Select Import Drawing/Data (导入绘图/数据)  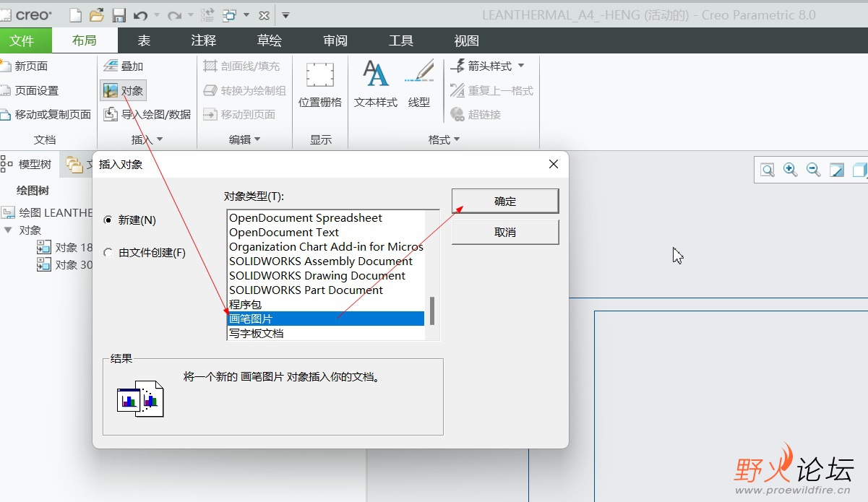tap(147, 114)
